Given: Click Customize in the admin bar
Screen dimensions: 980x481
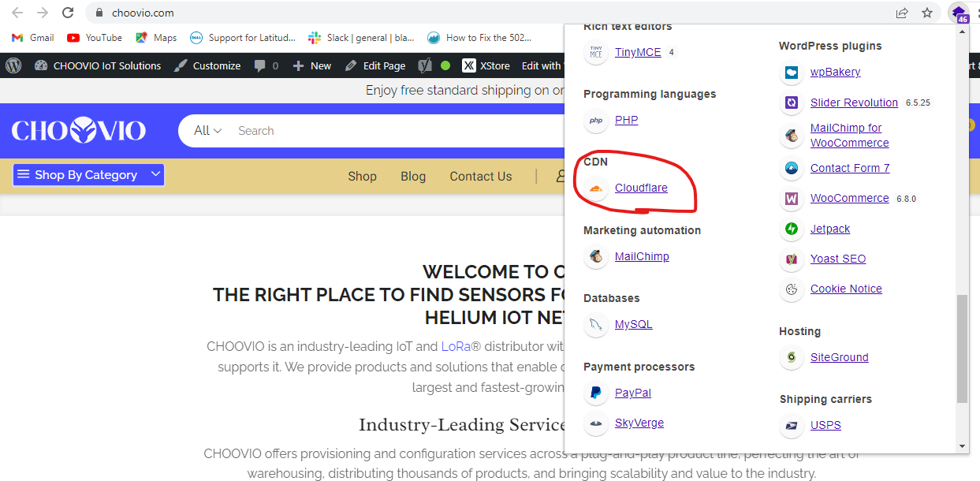Looking at the screenshot, I should (207, 65).
